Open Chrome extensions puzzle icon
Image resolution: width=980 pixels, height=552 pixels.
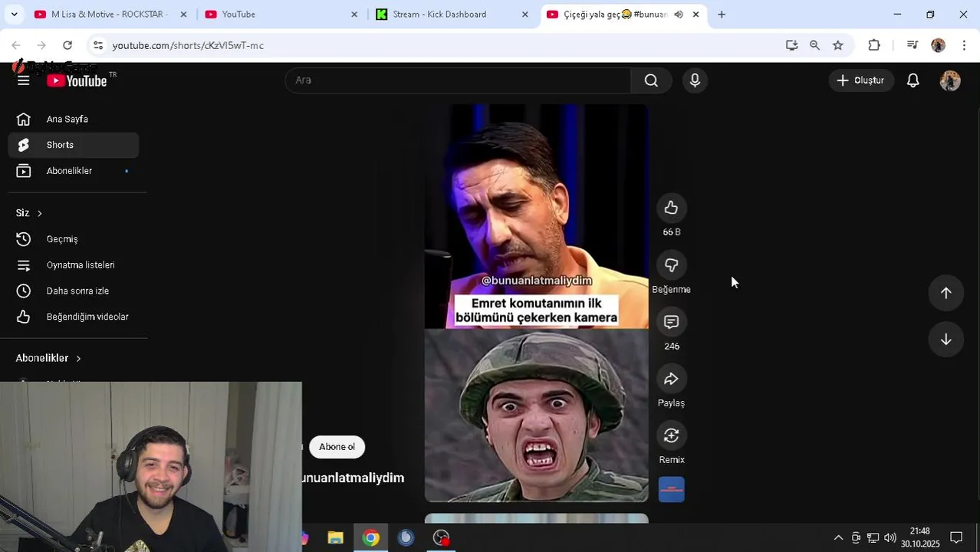[x=874, y=45]
